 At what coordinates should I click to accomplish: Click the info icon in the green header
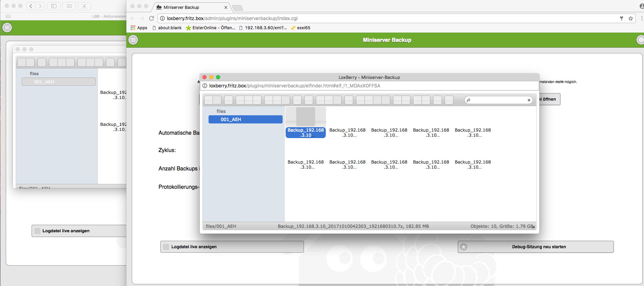click(x=640, y=40)
